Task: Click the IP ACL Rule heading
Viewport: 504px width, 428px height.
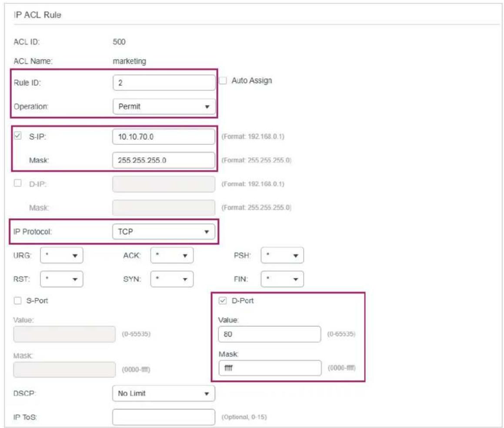Action: coord(37,15)
